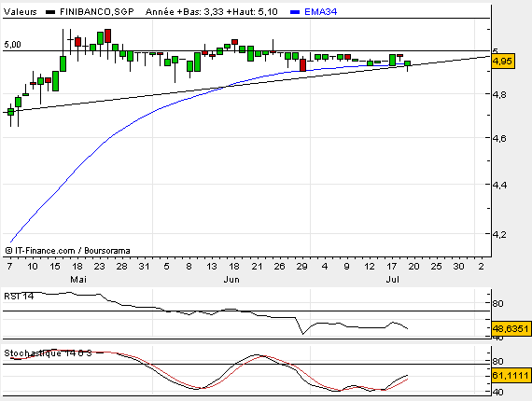Viewport: 532px width, 401px height.
Task: Click the last green candle near 20 Jul
Action: tap(408, 63)
